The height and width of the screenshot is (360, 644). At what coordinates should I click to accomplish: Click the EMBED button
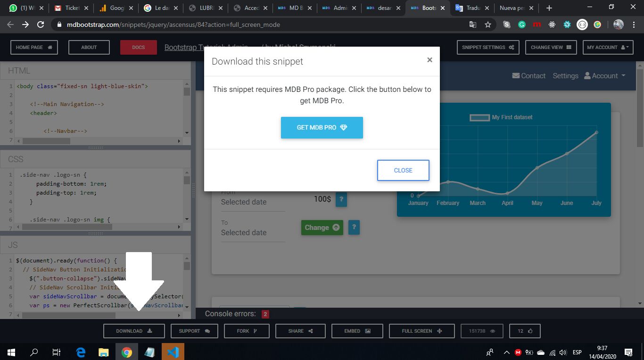[357, 331]
